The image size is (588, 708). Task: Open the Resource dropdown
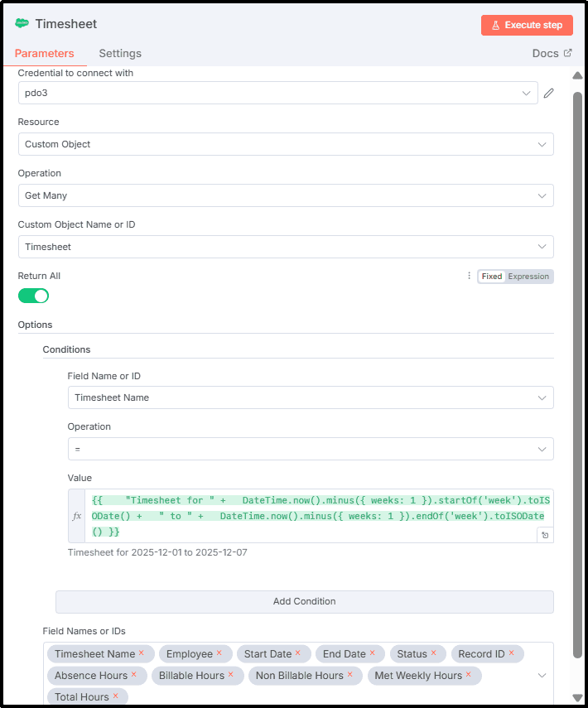coord(286,144)
